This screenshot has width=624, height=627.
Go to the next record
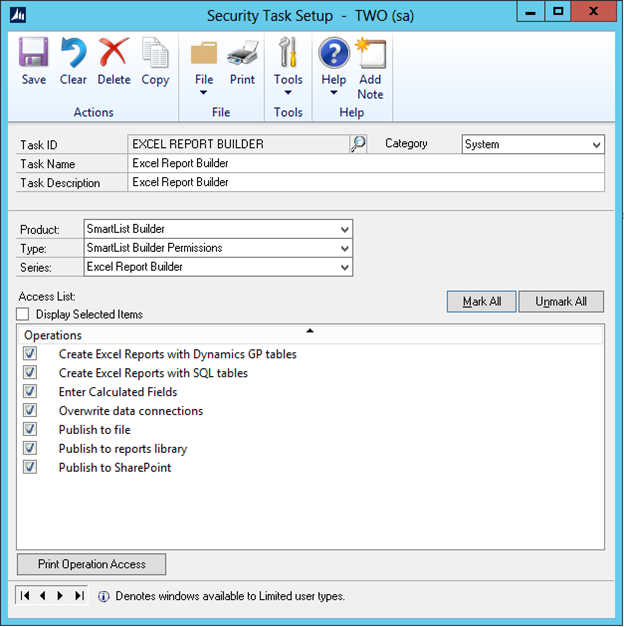60,596
